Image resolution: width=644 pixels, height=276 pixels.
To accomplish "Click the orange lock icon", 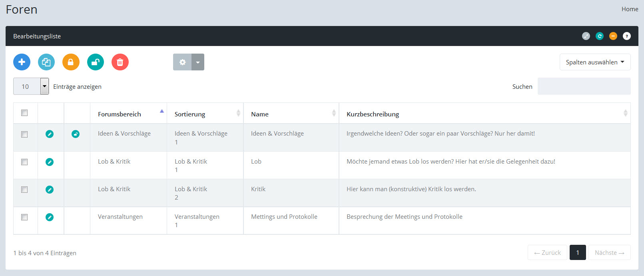I will coord(71,62).
